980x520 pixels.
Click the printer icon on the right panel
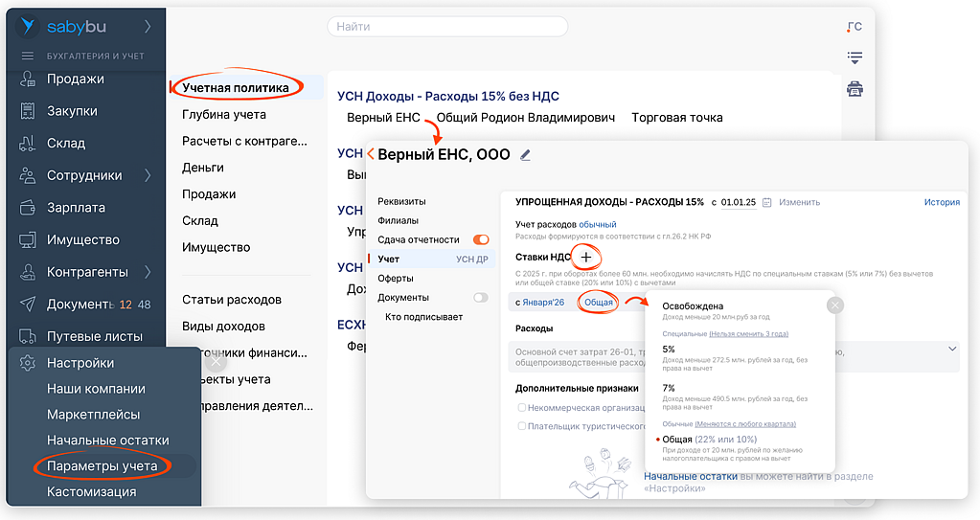pos(855,89)
